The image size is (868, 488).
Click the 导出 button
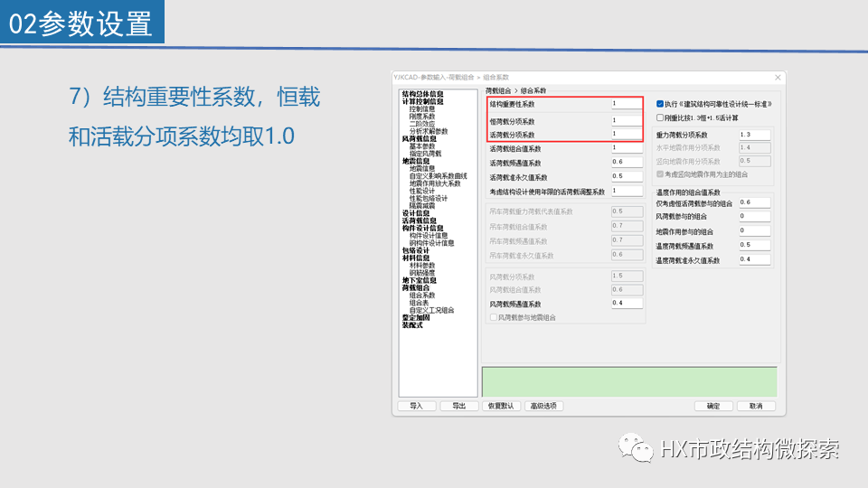459,406
